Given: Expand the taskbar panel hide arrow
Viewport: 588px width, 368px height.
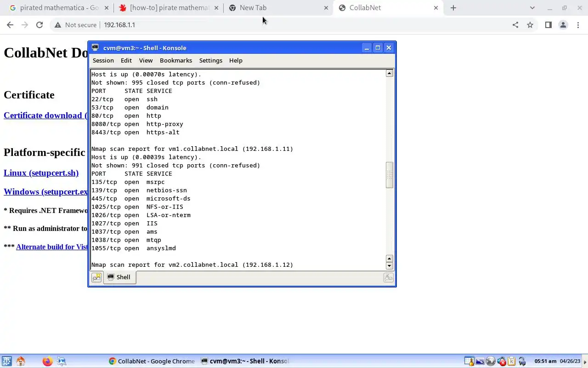Looking at the screenshot, I should point(585,361).
